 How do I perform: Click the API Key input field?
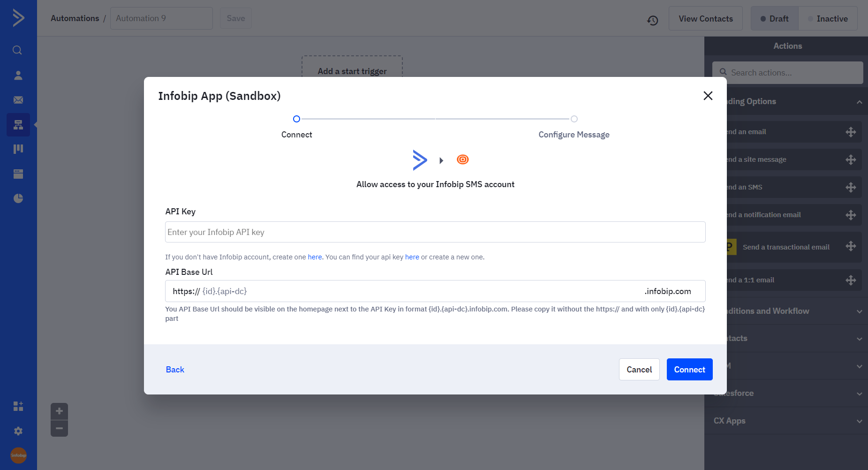435,232
